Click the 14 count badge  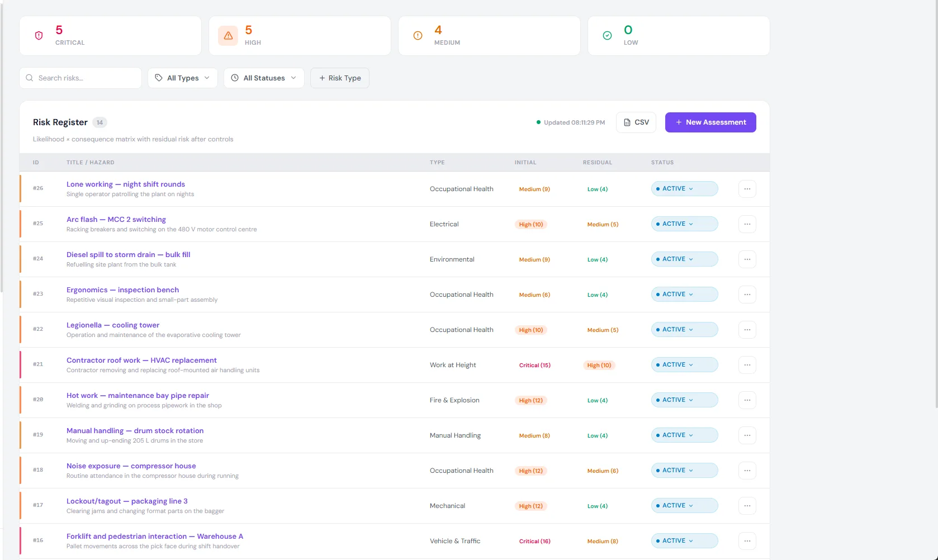click(100, 122)
